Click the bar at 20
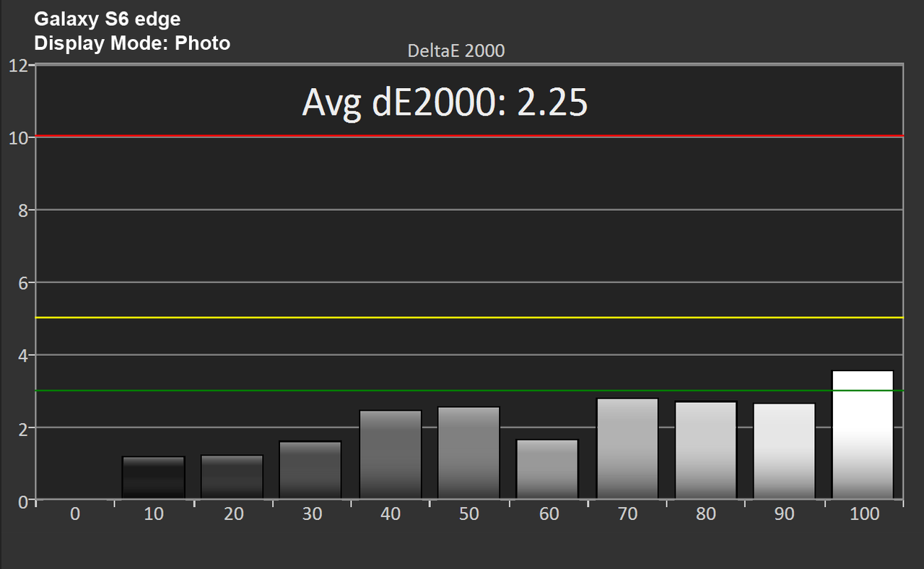924x569 pixels. click(232, 477)
